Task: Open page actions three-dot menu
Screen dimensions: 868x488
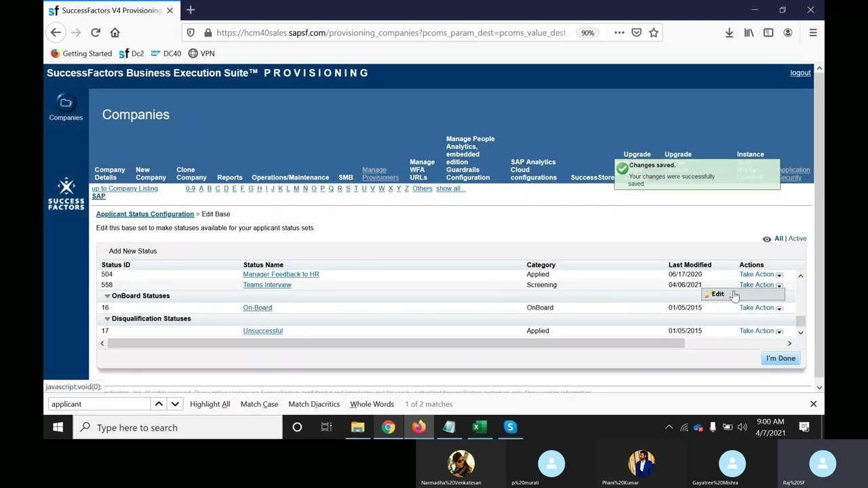Action: click(x=619, y=33)
